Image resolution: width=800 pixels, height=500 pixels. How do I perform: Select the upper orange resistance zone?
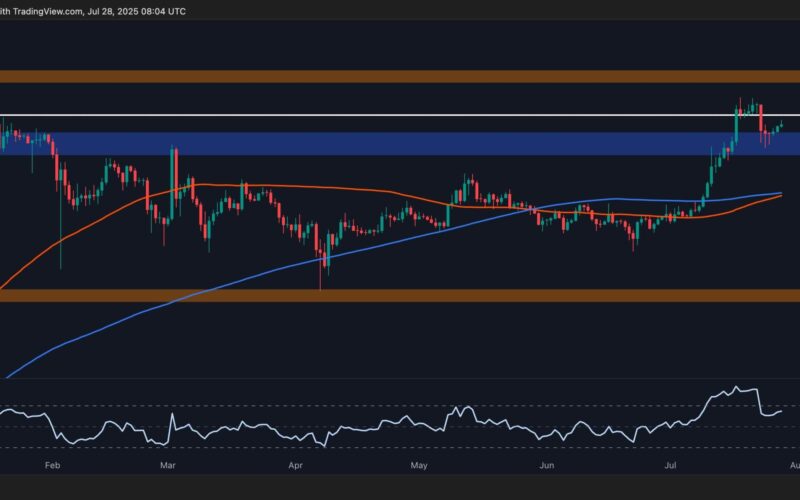click(400, 76)
